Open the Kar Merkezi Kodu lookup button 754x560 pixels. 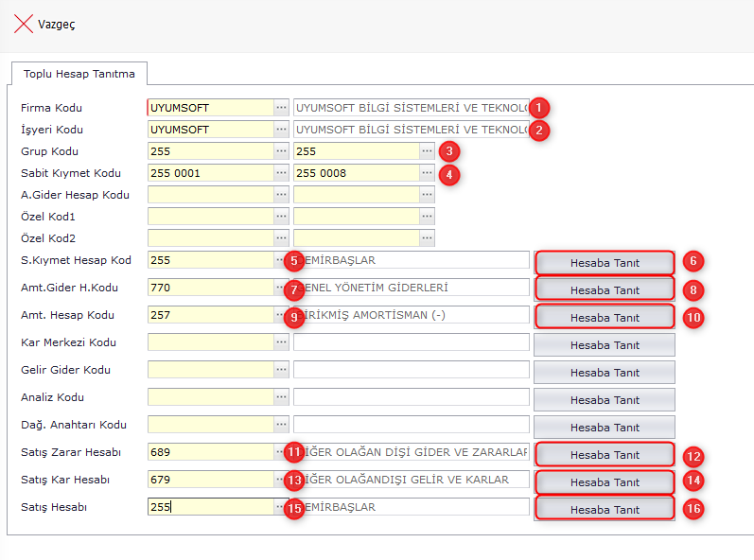281,342
